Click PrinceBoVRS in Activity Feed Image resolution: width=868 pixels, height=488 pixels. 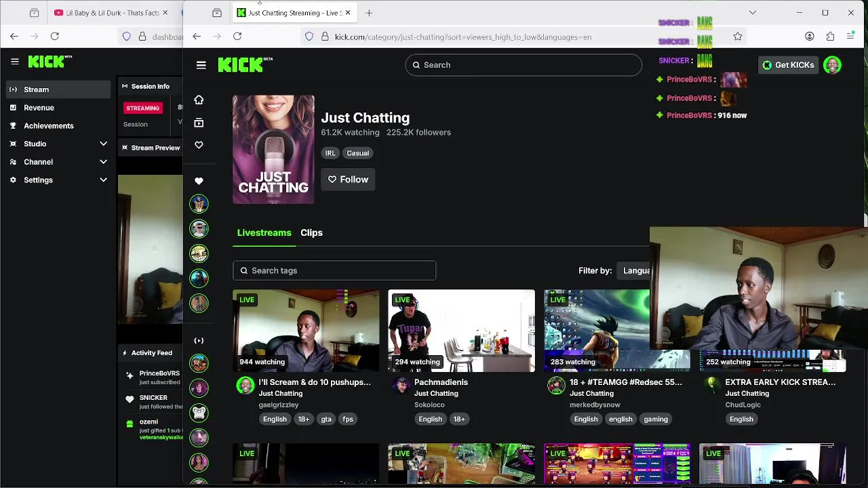coord(159,373)
